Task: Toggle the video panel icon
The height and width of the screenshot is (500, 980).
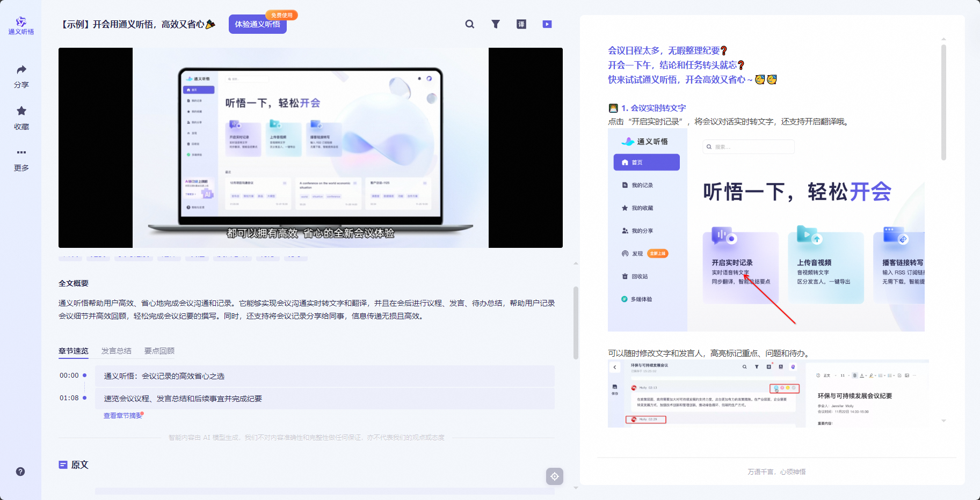Action: (x=547, y=24)
